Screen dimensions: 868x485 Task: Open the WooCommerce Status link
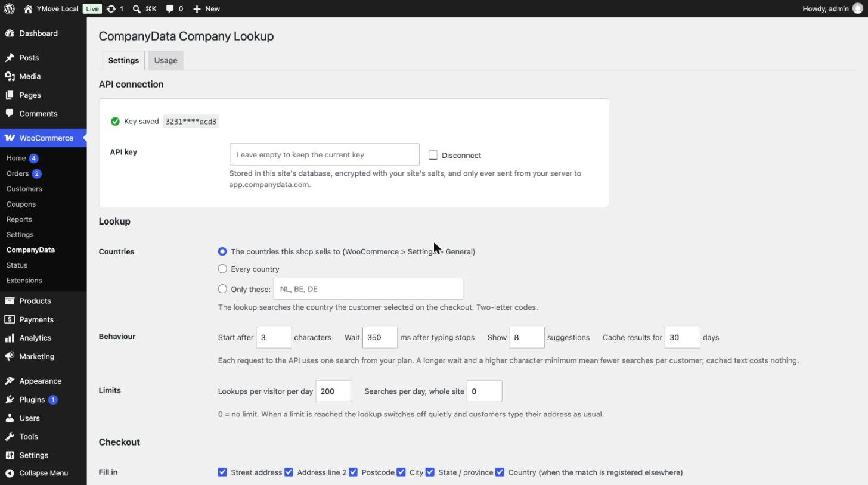pyautogui.click(x=17, y=265)
